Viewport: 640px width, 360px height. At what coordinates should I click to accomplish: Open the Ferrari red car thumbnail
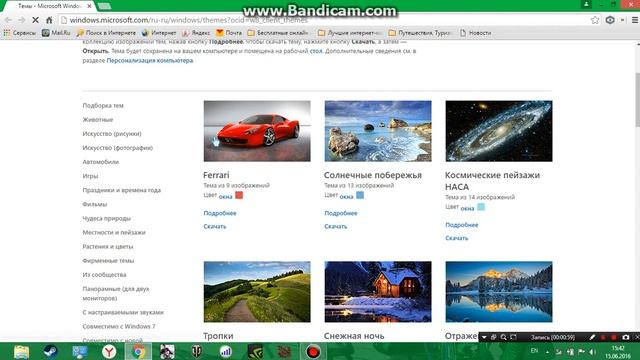click(257, 131)
